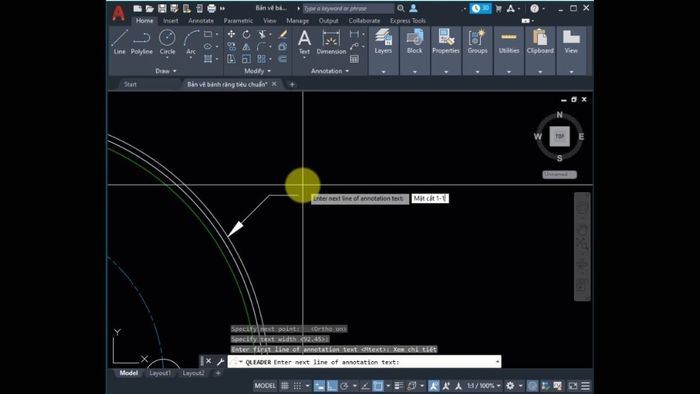Open the Properties panel button
The image size is (700, 394).
click(446, 42)
